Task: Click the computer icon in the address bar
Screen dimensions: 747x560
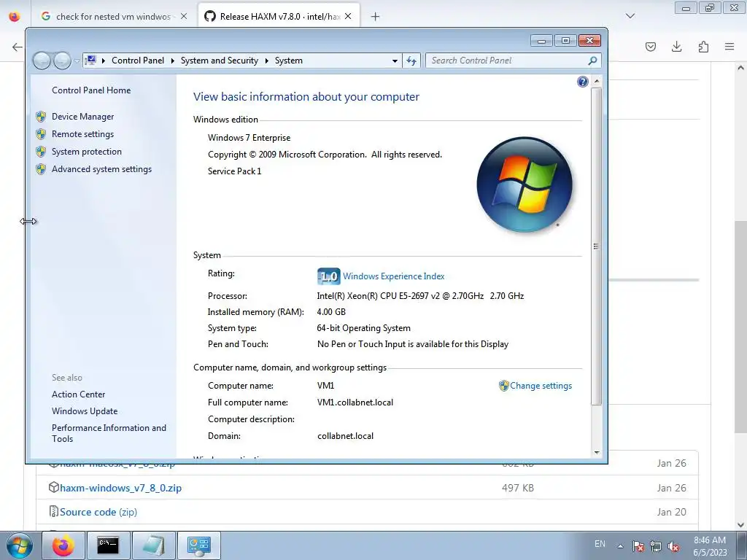Action: point(90,61)
